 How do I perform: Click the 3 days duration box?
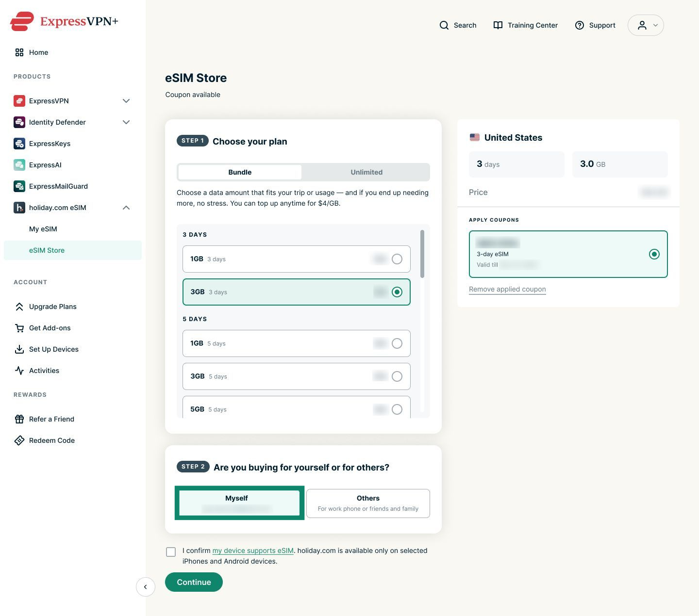(x=516, y=164)
